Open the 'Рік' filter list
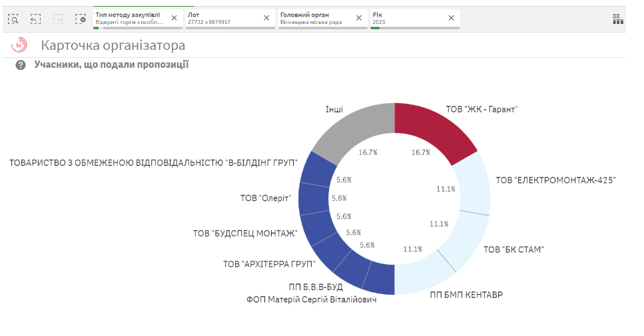 406,18
